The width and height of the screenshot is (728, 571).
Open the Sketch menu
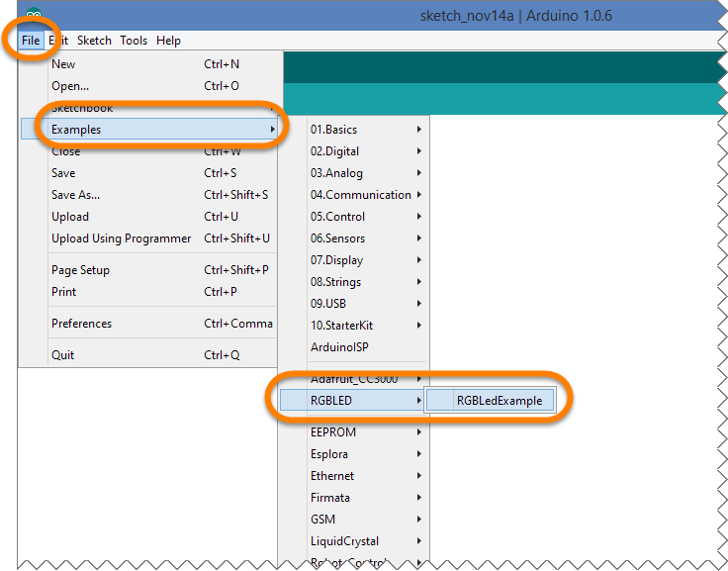(x=94, y=41)
